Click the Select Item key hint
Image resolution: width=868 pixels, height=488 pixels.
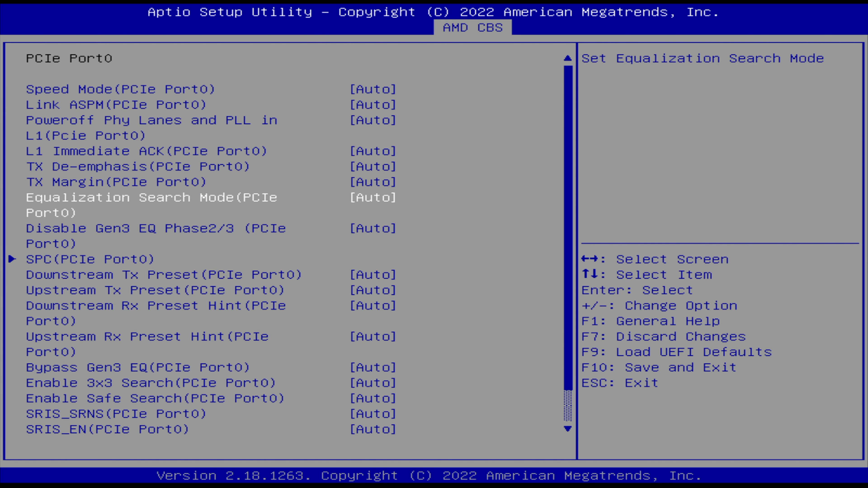647,275
